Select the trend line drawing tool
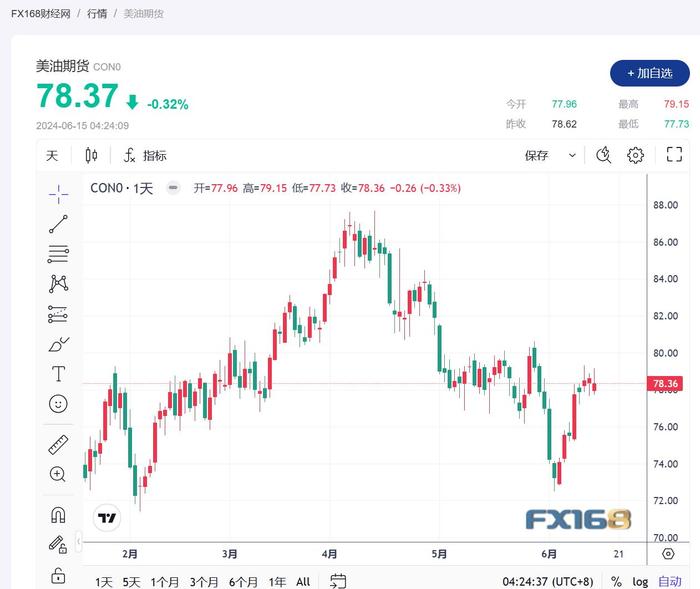This screenshot has width=700, height=589. point(58,224)
